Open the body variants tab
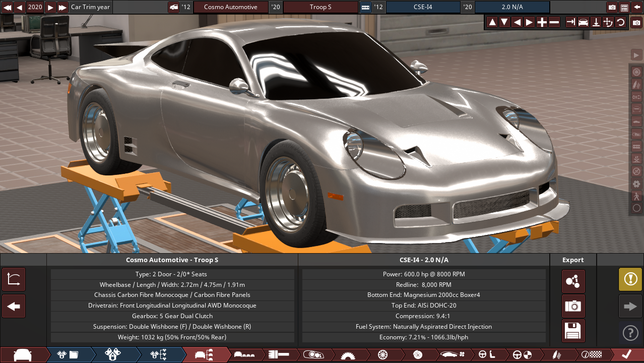 [x=245, y=354]
